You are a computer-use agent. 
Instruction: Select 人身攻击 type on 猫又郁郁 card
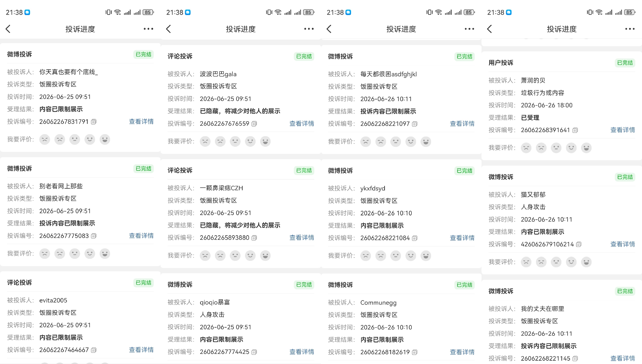(x=533, y=207)
